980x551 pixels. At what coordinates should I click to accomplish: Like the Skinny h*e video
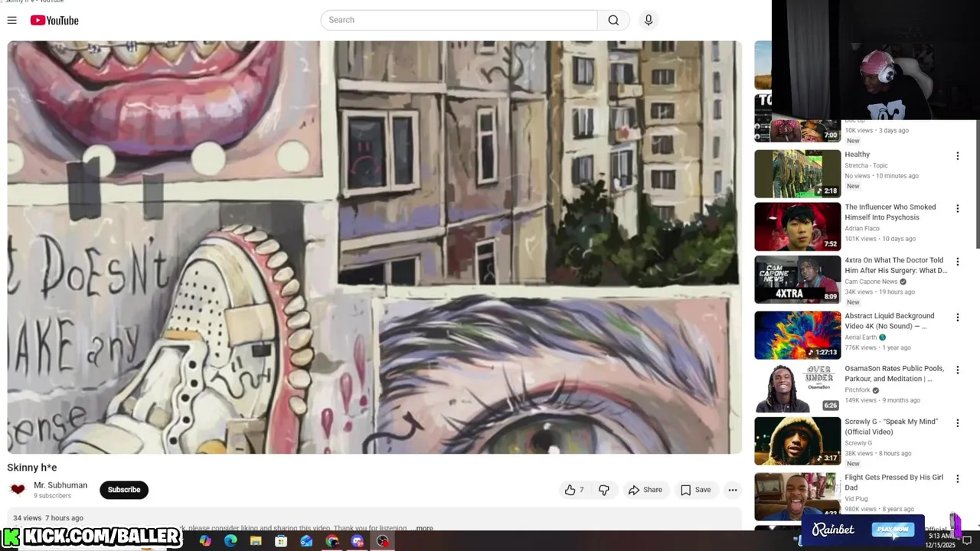[574, 490]
